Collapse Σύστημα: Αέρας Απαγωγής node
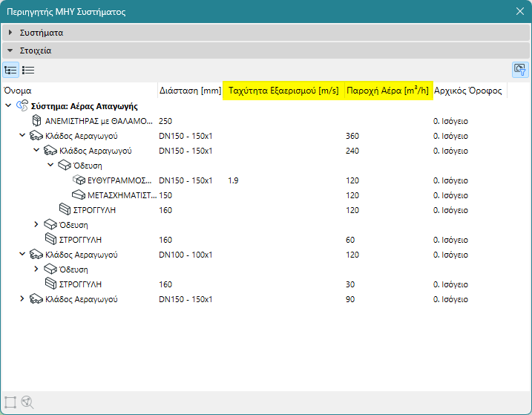The width and height of the screenshot is (532, 415). 8,105
